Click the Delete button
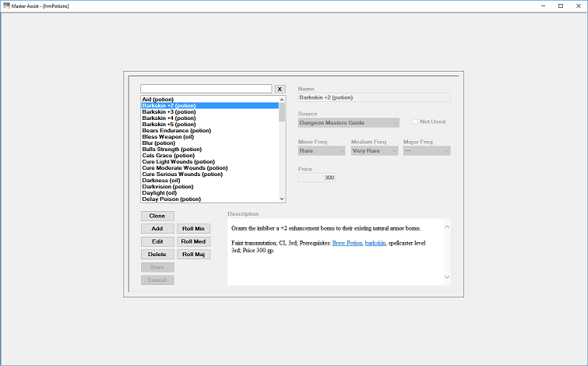The height and width of the screenshot is (366, 588). pyautogui.click(x=157, y=254)
